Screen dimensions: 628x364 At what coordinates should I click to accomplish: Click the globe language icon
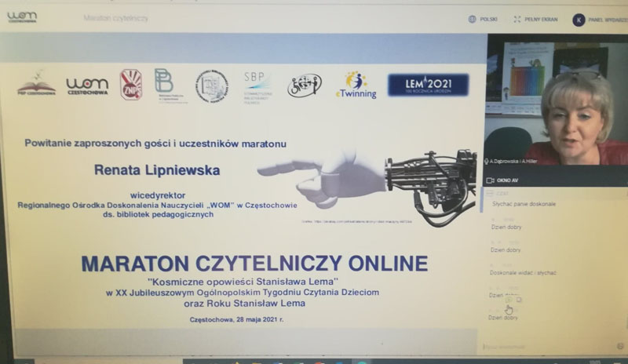(472, 19)
